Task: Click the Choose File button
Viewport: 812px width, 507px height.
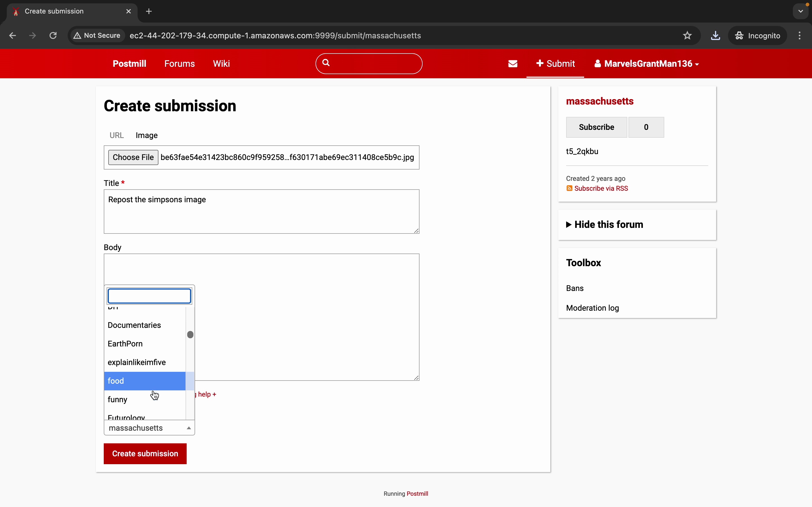Action: click(133, 158)
